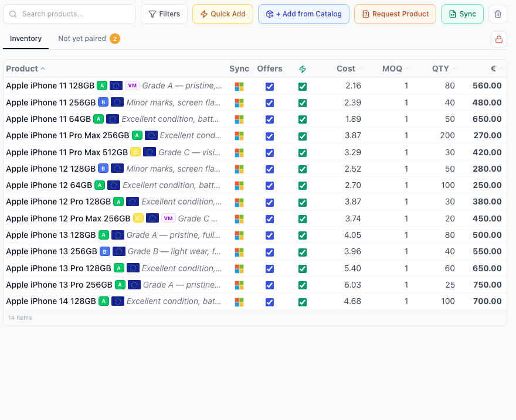516x420 pixels.
Task: Click Add from Catalog button
Action: (303, 14)
